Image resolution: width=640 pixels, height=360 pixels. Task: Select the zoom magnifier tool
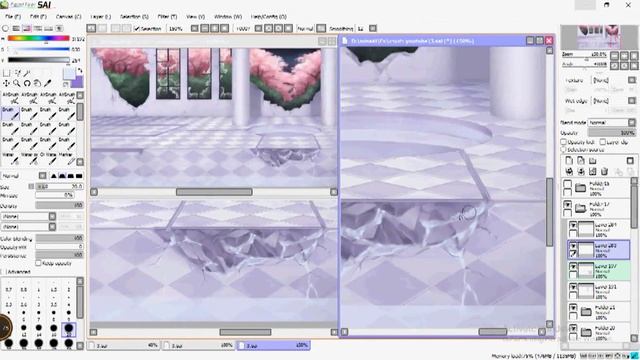17,83
